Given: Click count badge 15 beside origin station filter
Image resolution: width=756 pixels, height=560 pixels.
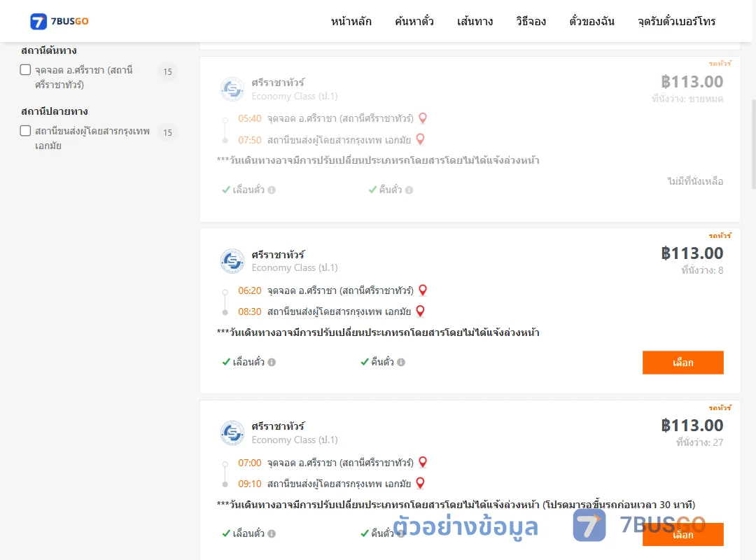Looking at the screenshot, I should 167,72.
